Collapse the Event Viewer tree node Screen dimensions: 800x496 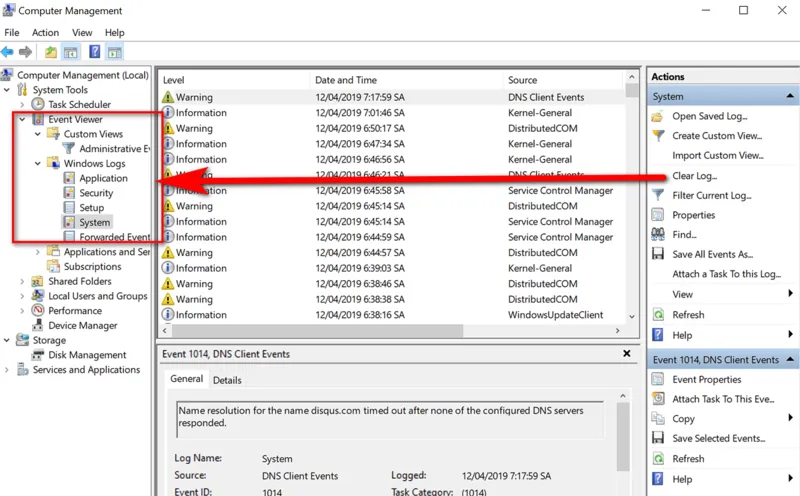tap(22, 119)
